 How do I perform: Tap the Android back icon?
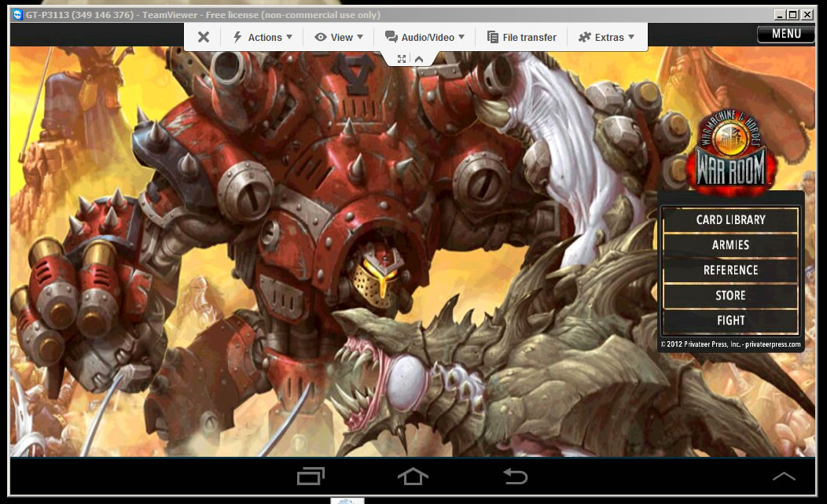click(515, 476)
